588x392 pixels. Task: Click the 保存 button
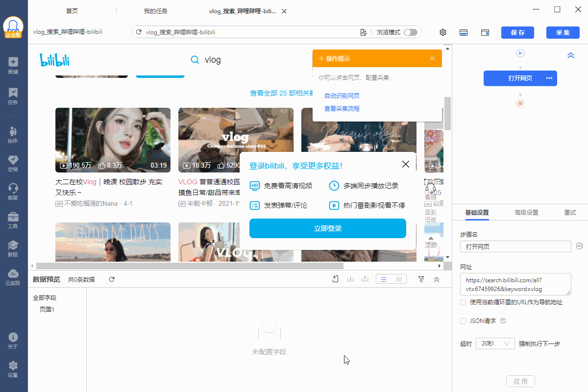(x=518, y=32)
